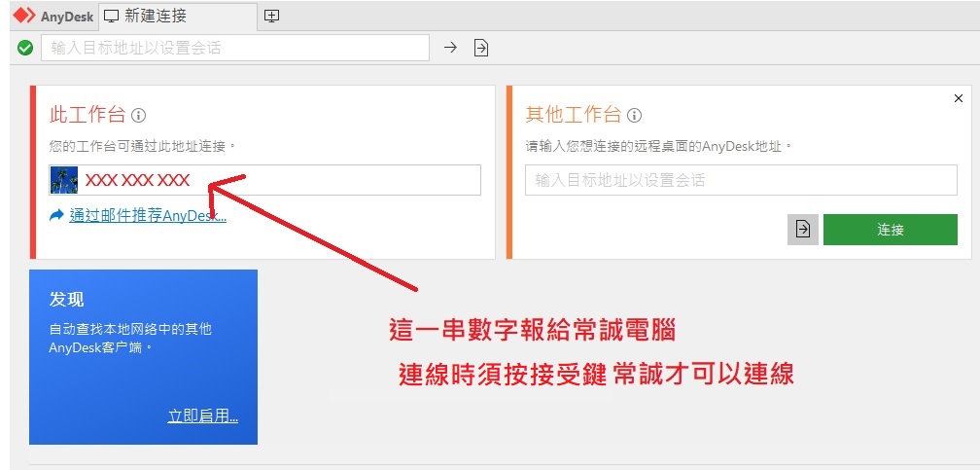This screenshot has height=470, width=980.
Task: Click the gray file transfer button
Action: [803, 230]
